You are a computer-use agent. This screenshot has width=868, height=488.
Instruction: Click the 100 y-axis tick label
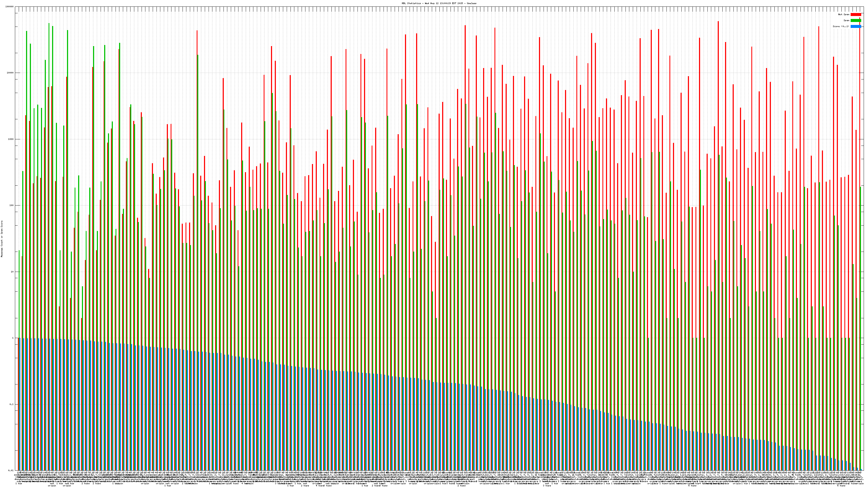(x=12, y=206)
